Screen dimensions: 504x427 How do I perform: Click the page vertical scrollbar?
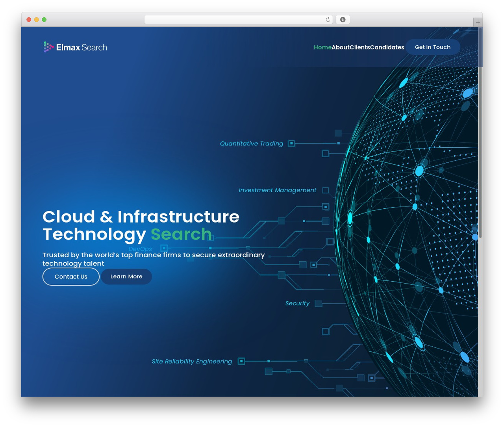[x=480, y=132]
